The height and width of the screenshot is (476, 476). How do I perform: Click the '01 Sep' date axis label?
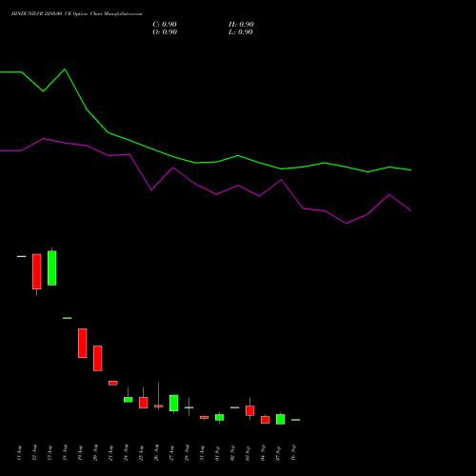click(217, 453)
